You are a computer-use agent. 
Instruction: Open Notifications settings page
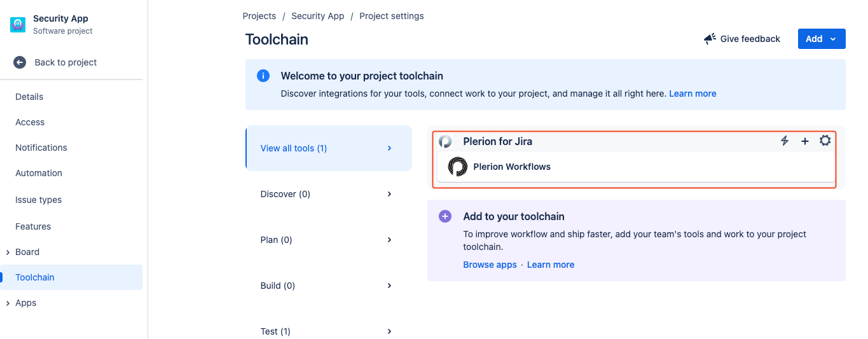point(41,148)
